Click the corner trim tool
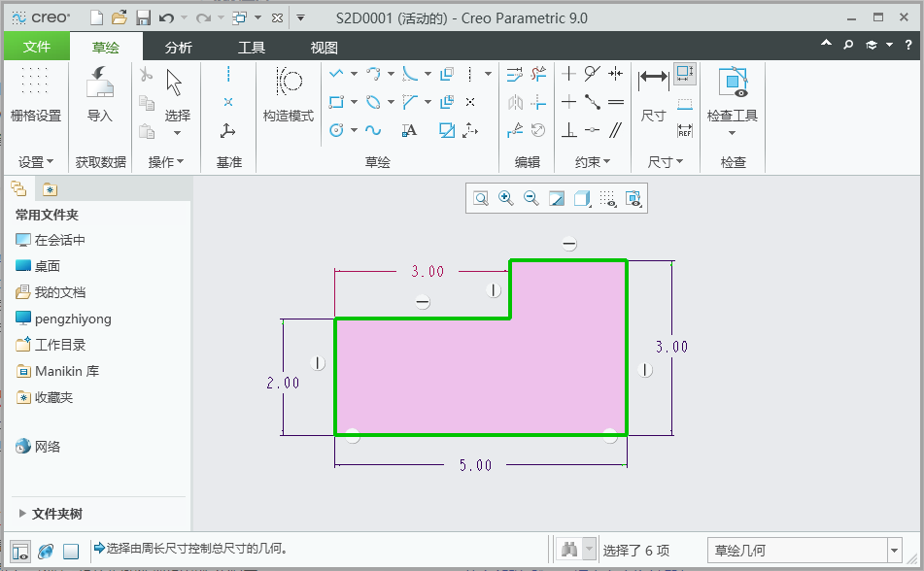 click(x=538, y=102)
